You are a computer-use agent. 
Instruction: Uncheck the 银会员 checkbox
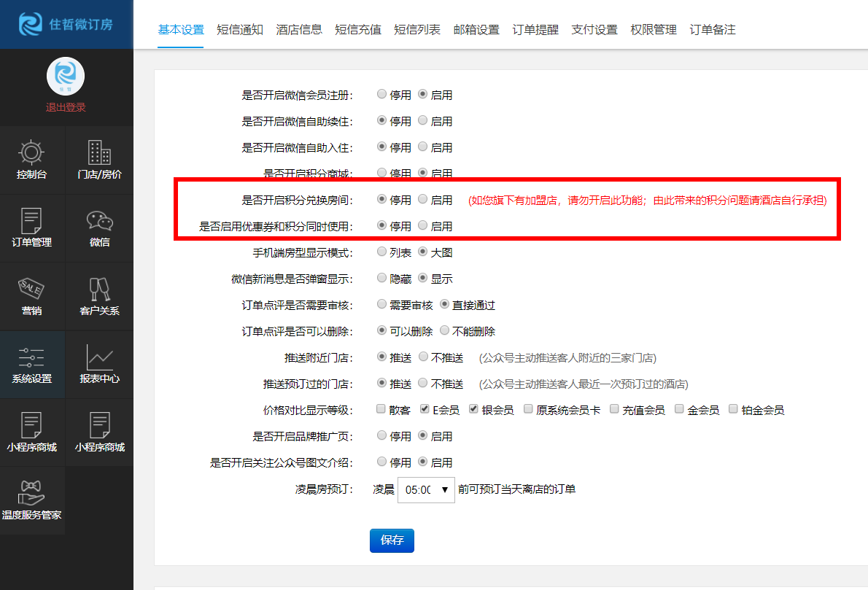click(473, 409)
